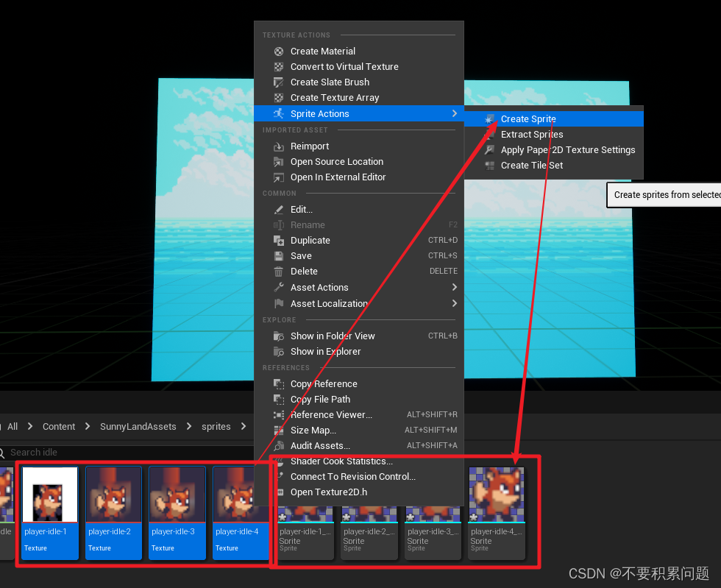Image resolution: width=721 pixels, height=588 pixels.
Task: Go to SunnyLandAssets in the breadcrumb
Action: [x=138, y=427]
